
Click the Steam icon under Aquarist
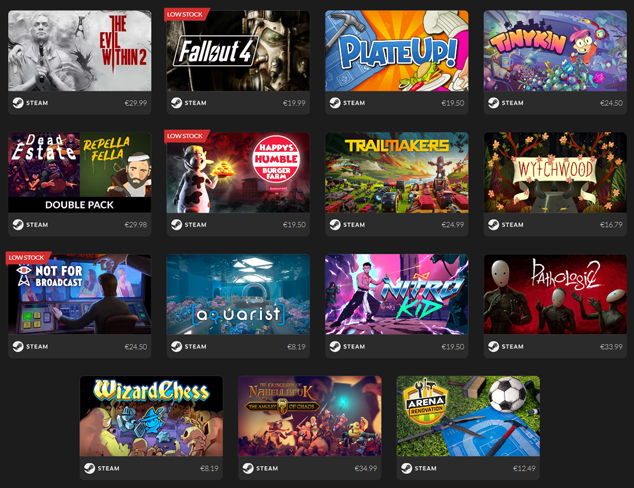pos(176,346)
